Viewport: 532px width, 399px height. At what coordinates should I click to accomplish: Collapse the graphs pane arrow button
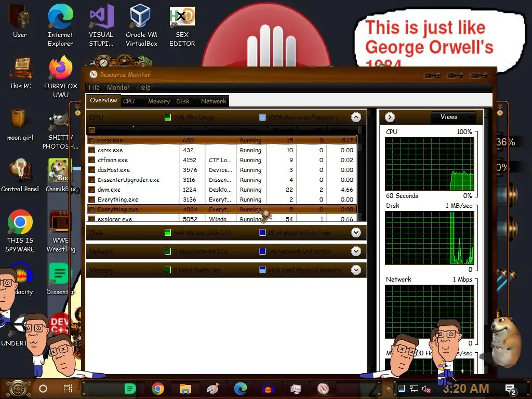click(x=390, y=117)
